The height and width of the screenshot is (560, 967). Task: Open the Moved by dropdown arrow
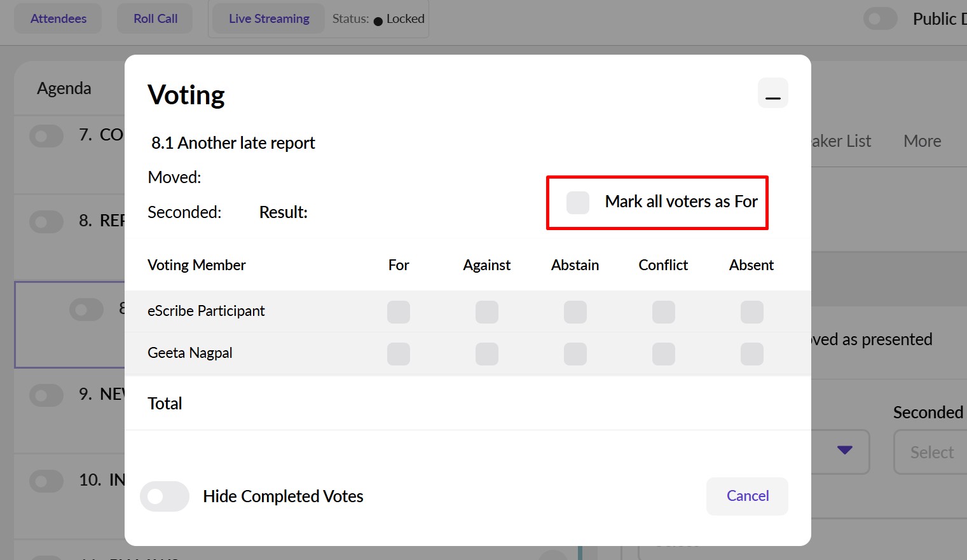pos(844,451)
